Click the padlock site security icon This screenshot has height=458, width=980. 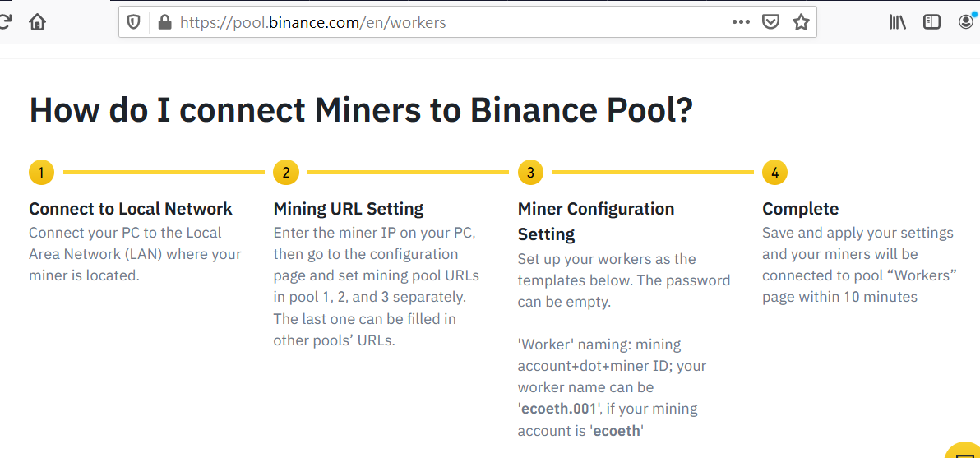164,22
